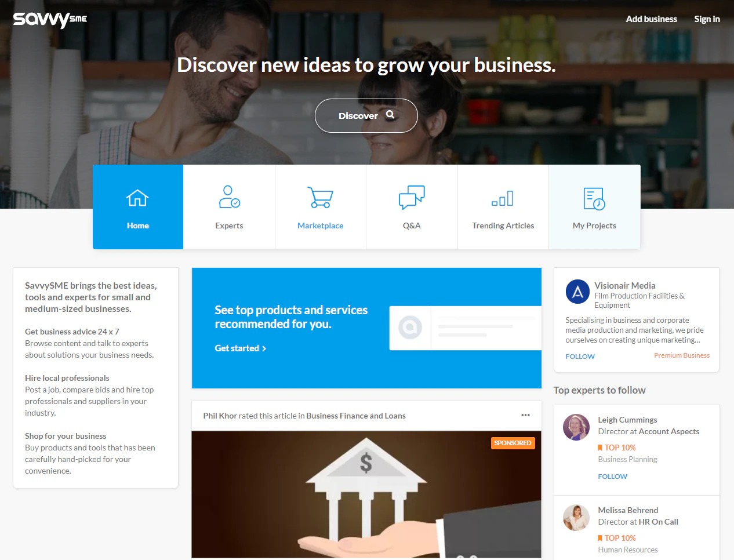Click Sign in at top right

click(707, 19)
